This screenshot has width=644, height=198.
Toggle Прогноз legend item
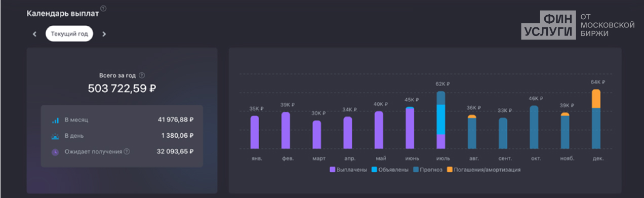click(x=427, y=170)
